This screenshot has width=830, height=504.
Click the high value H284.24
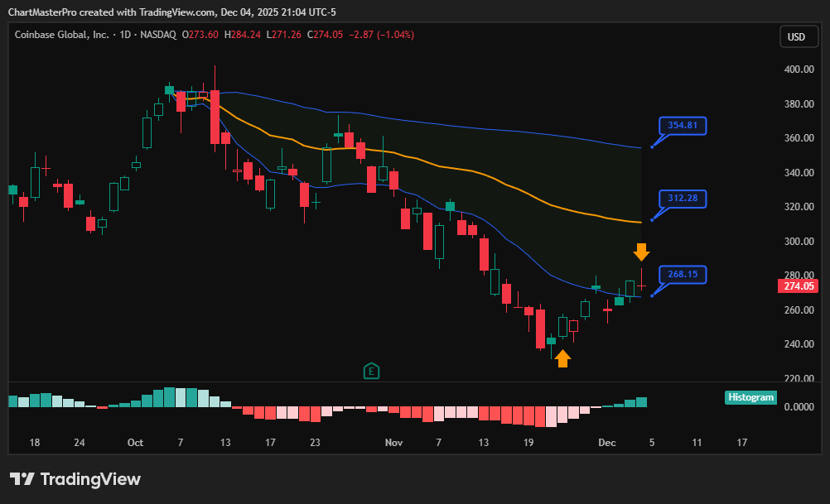tap(243, 35)
